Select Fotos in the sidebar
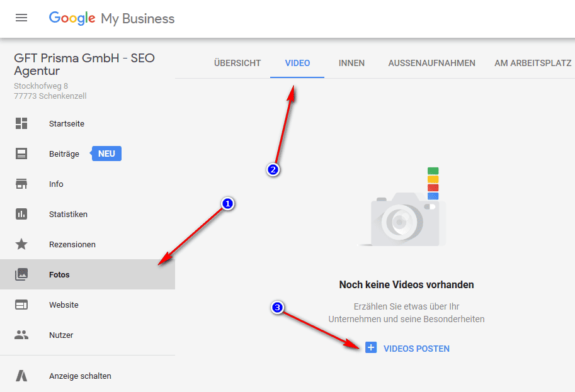Viewport: 575px width, 392px height. [x=88, y=274]
